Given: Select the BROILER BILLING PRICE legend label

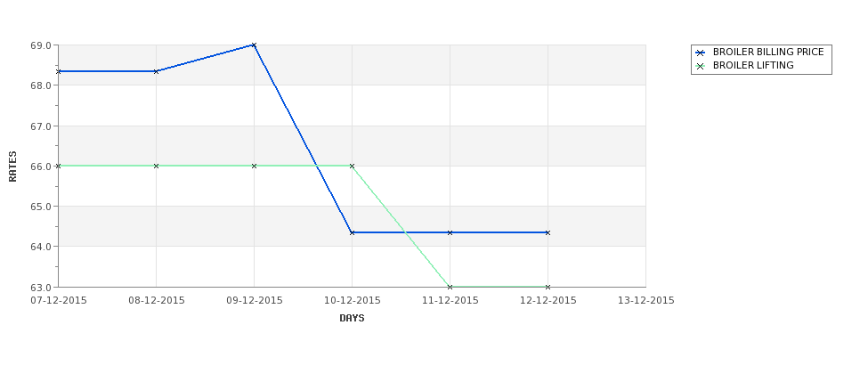Looking at the screenshot, I should point(768,52).
